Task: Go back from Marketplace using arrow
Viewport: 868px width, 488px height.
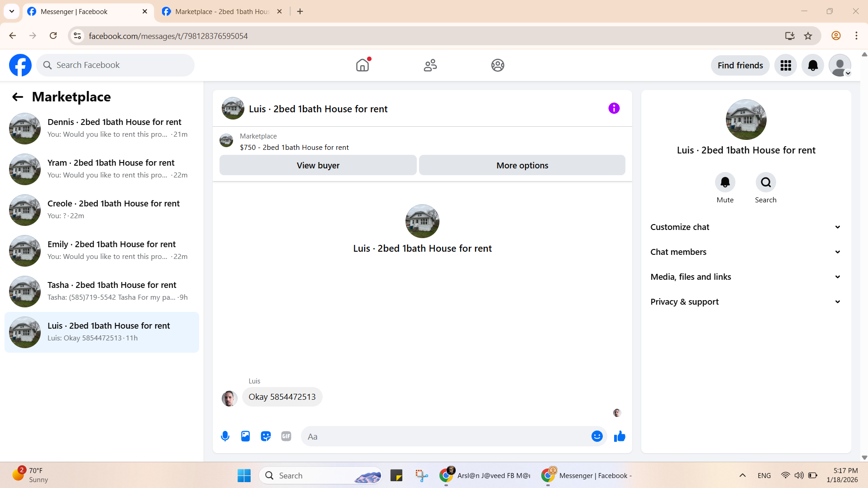Action: 18,97
